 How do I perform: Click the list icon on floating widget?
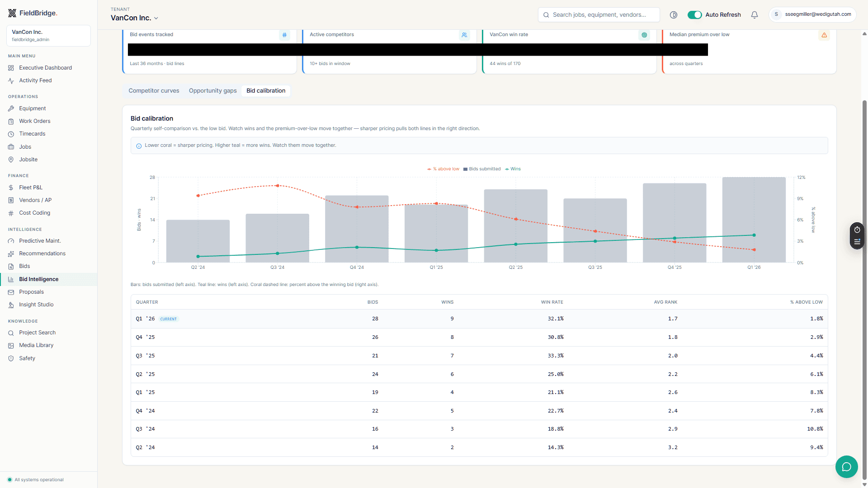click(857, 242)
